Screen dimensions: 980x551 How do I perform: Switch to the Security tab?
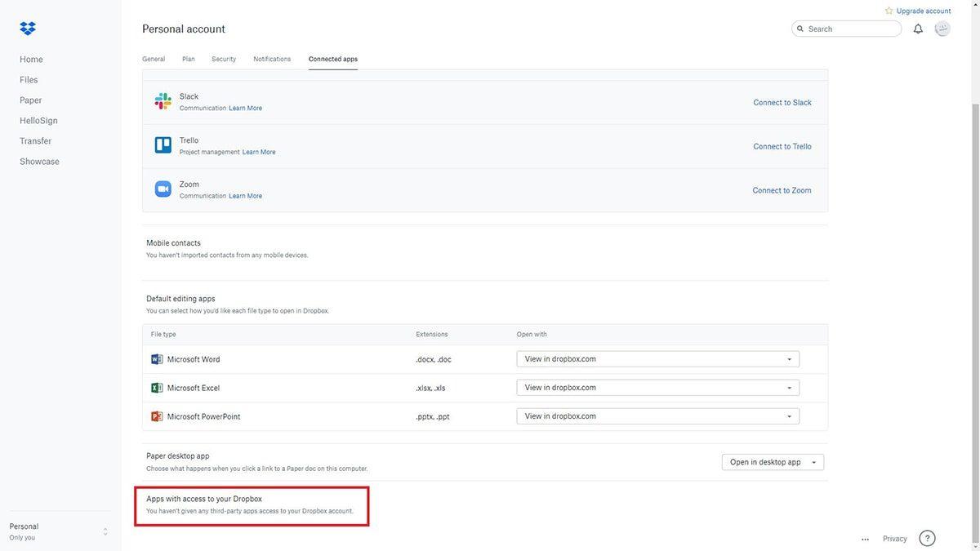[224, 59]
